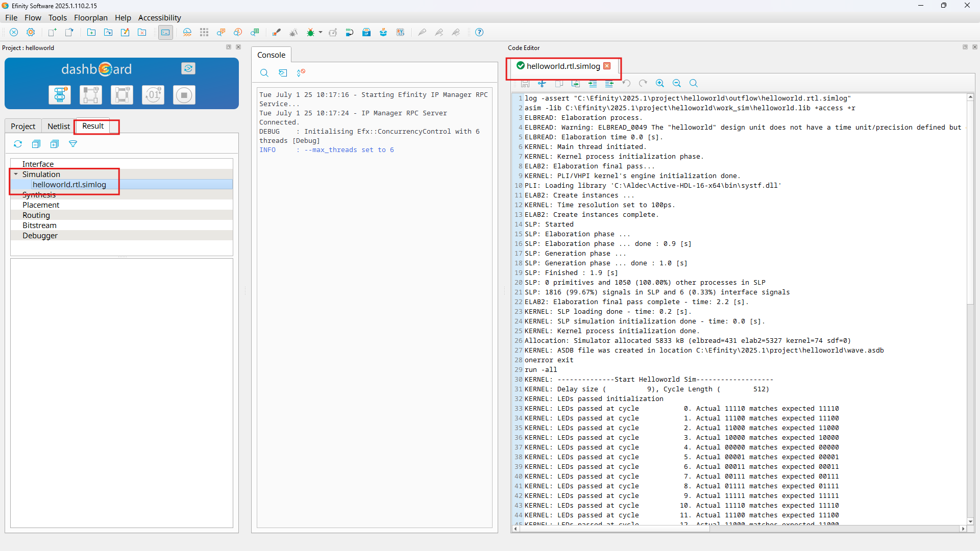Click dashboard Routing flow button

click(x=122, y=95)
